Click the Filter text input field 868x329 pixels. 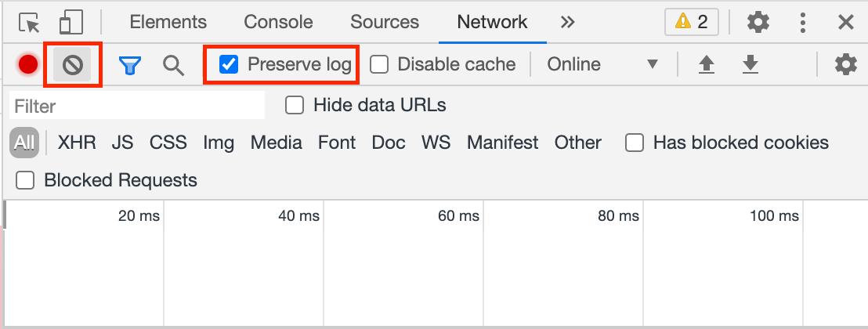(137, 105)
